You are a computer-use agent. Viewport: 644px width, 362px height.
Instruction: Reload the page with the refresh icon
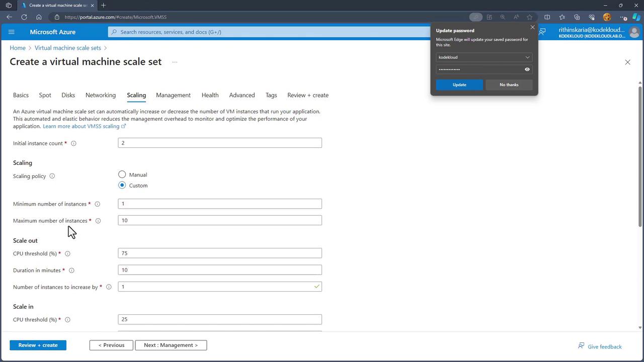point(24,17)
